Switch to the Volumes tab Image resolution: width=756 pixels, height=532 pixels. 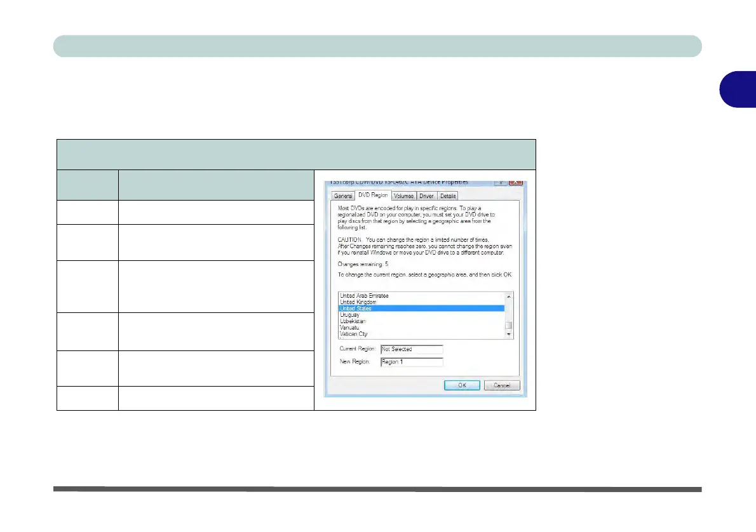[x=403, y=196]
